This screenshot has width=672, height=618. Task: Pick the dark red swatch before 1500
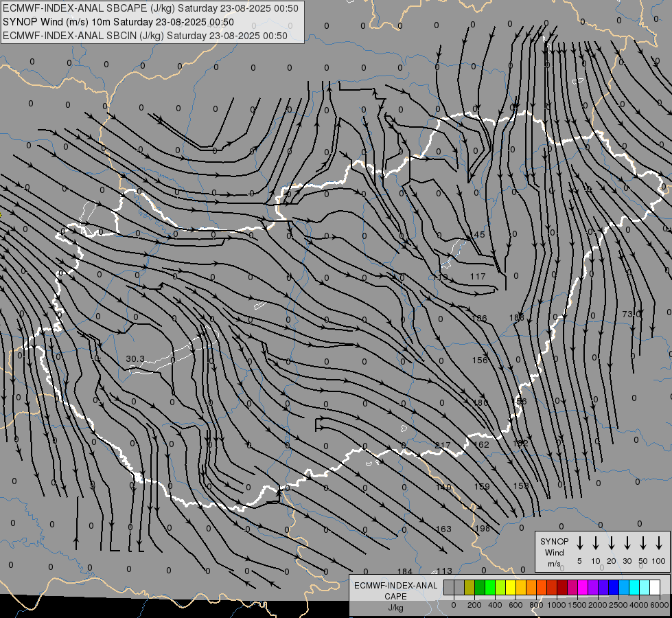click(562, 587)
